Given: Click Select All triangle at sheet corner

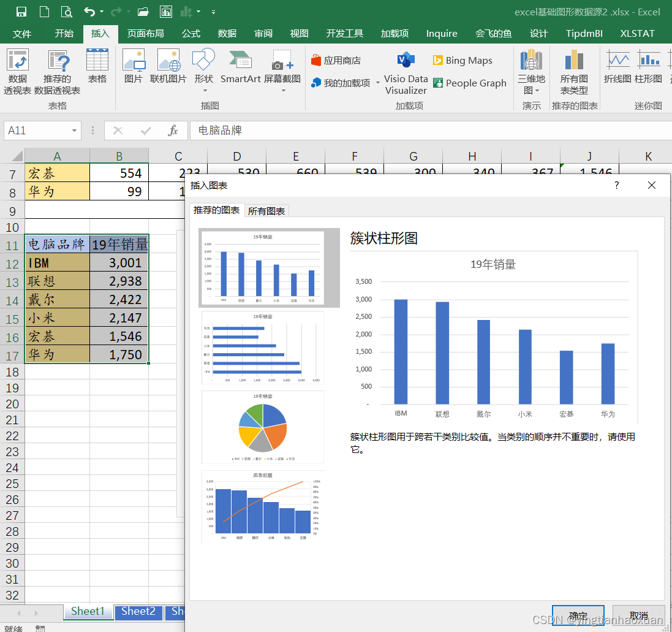Looking at the screenshot, I should [17, 155].
